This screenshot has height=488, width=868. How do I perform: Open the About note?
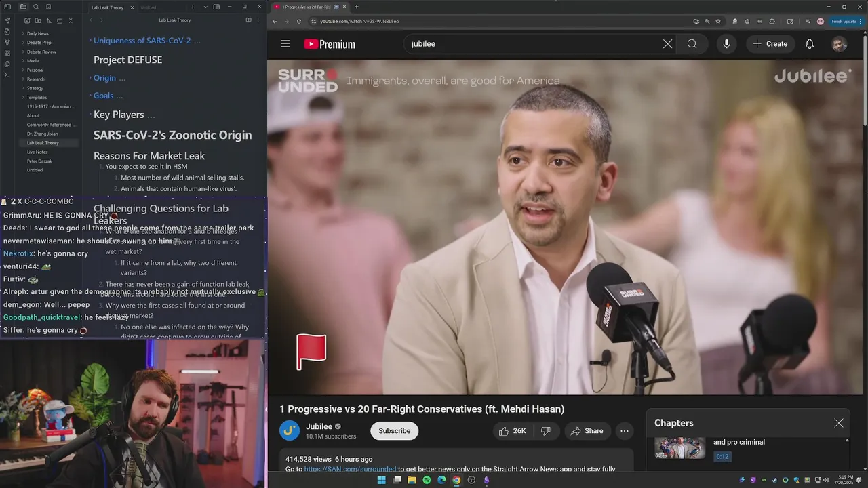click(33, 115)
